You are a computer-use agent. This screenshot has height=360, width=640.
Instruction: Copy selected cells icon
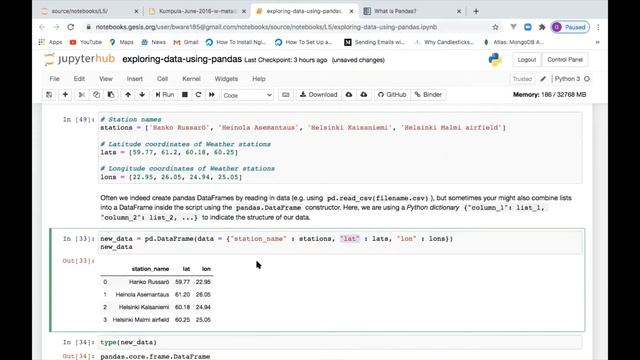tap(96, 95)
